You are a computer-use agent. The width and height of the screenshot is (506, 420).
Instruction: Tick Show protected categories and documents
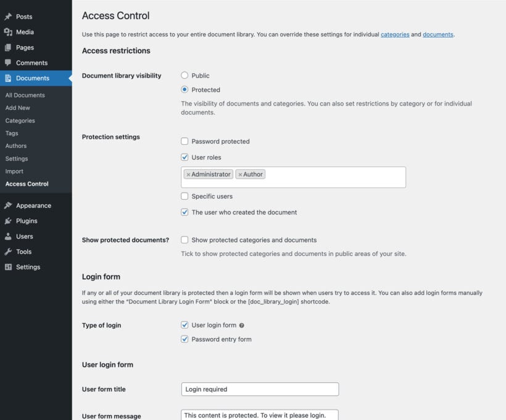coord(184,240)
